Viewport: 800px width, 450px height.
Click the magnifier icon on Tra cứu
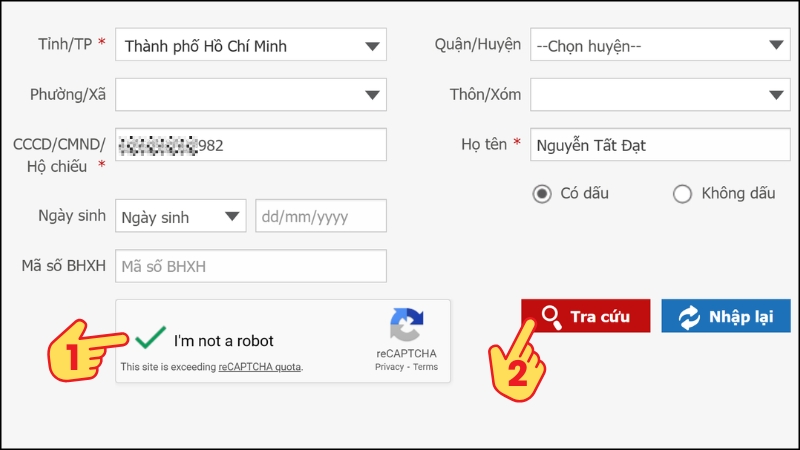point(552,317)
